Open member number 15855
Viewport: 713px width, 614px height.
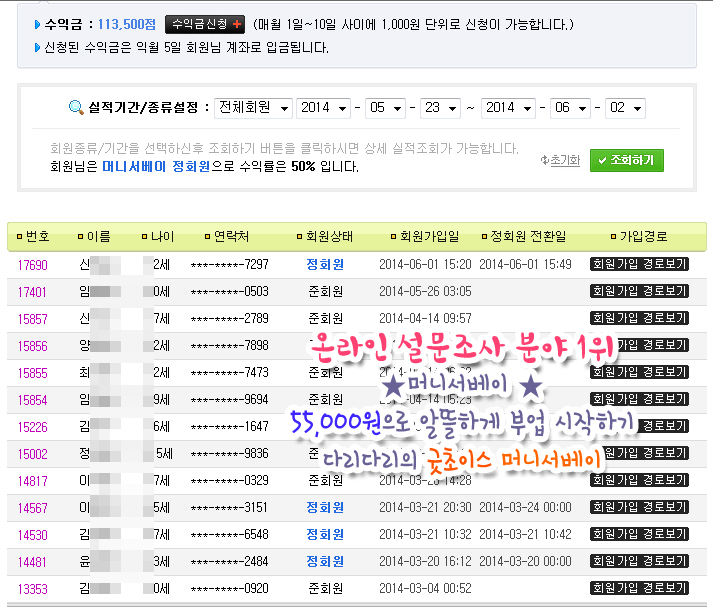tap(33, 373)
